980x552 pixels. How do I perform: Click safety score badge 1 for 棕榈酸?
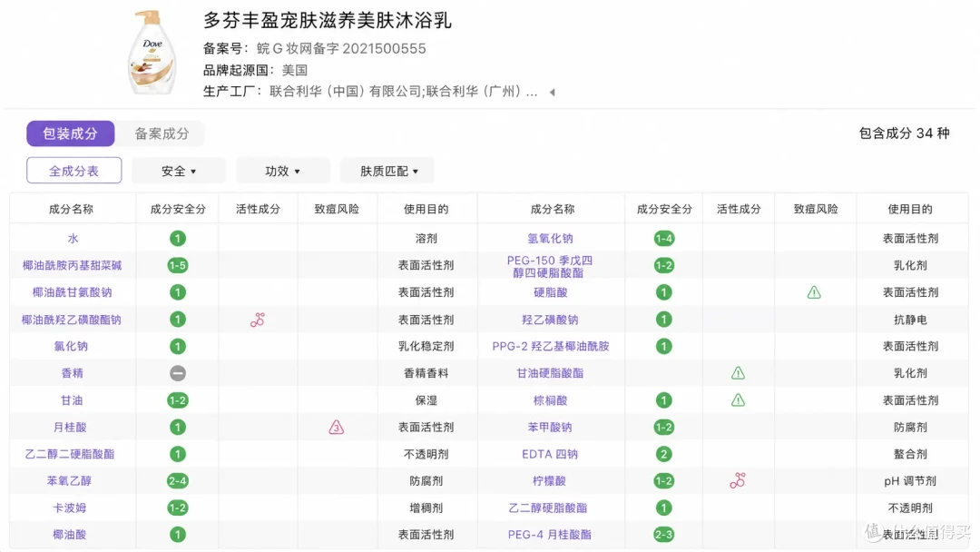(663, 400)
